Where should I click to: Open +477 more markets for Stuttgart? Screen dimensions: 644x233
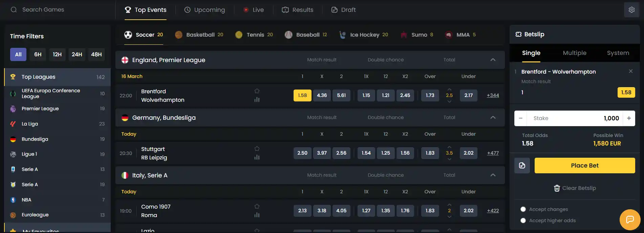click(493, 153)
